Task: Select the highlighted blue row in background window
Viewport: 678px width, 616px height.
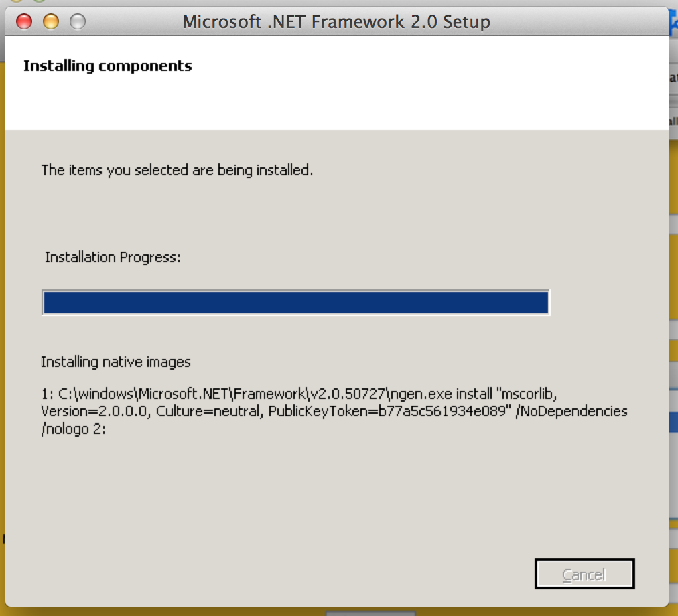Action: [673, 422]
